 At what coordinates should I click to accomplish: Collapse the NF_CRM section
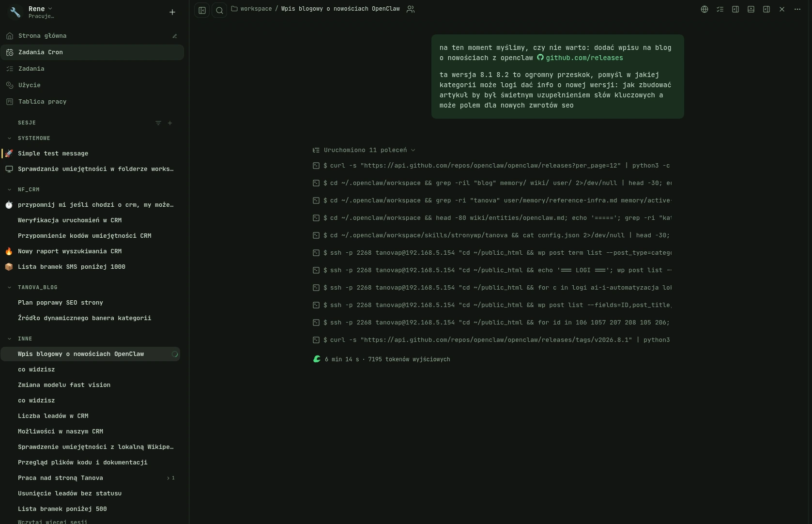[x=9, y=190]
